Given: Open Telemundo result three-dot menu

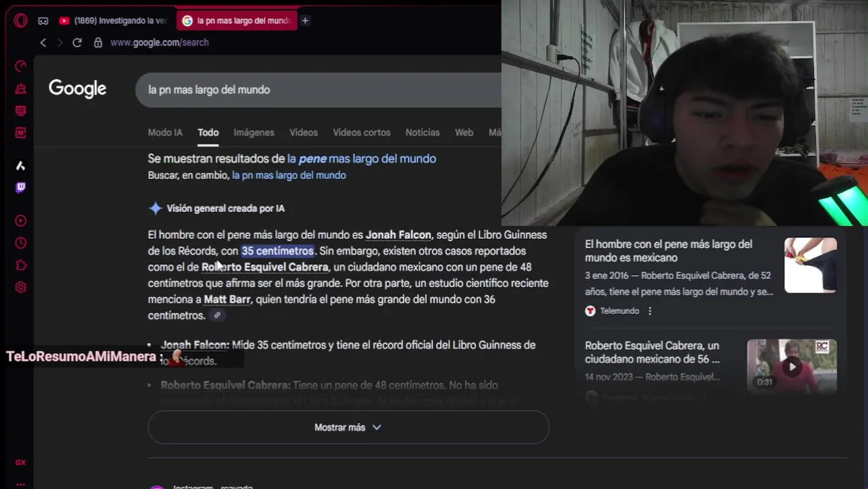Looking at the screenshot, I should point(649,311).
